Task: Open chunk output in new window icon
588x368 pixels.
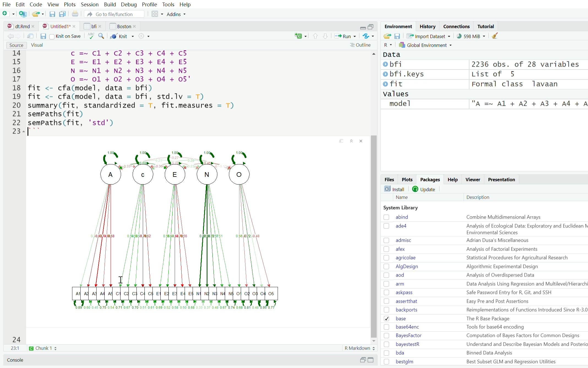Action: (x=341, y=141)
